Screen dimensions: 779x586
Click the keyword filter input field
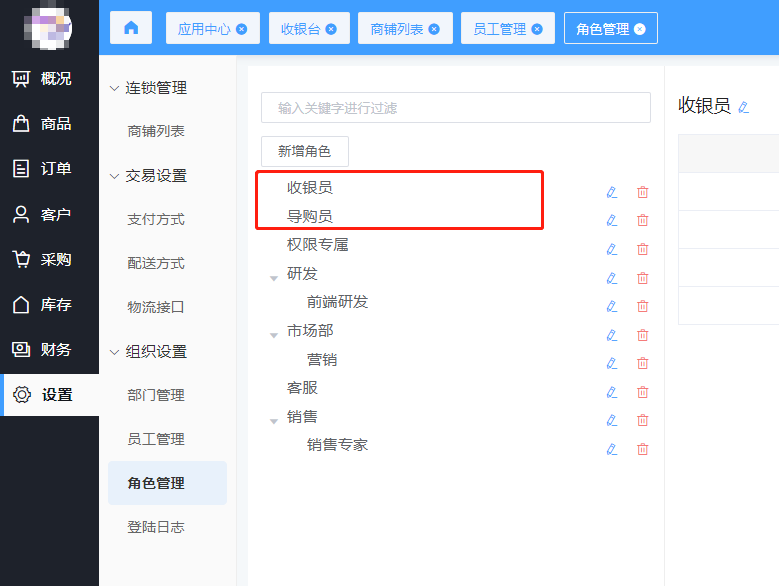[455, 108]
